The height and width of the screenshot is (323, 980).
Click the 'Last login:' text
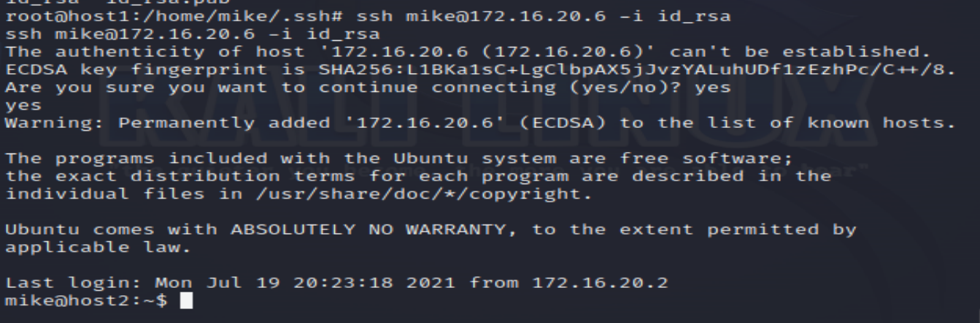click(x=74, y=283)
